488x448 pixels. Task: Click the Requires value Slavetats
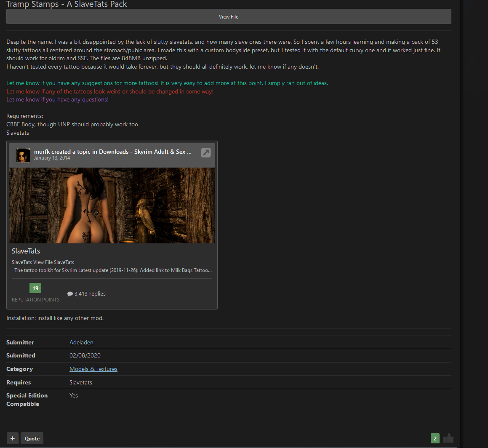[80, 382]
